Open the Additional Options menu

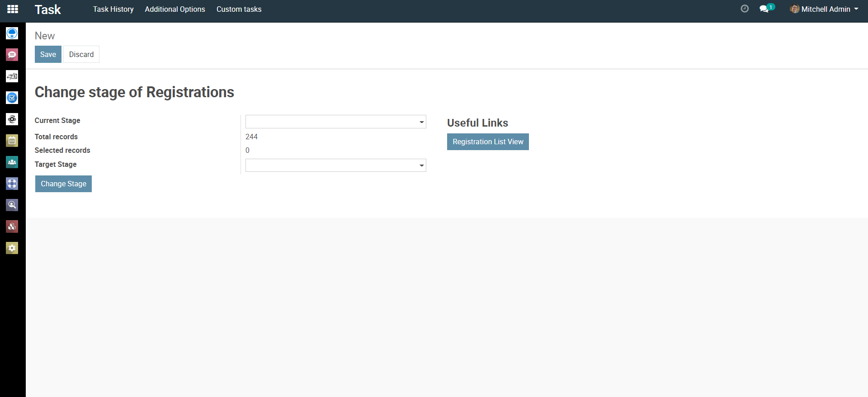[175, 9]
